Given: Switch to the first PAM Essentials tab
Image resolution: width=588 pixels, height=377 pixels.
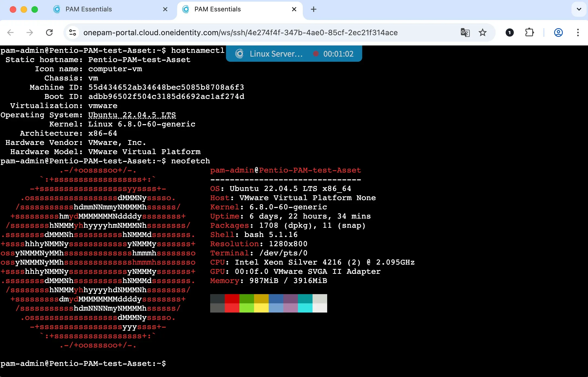Looking at the screenshot, I should pos(89,9).
